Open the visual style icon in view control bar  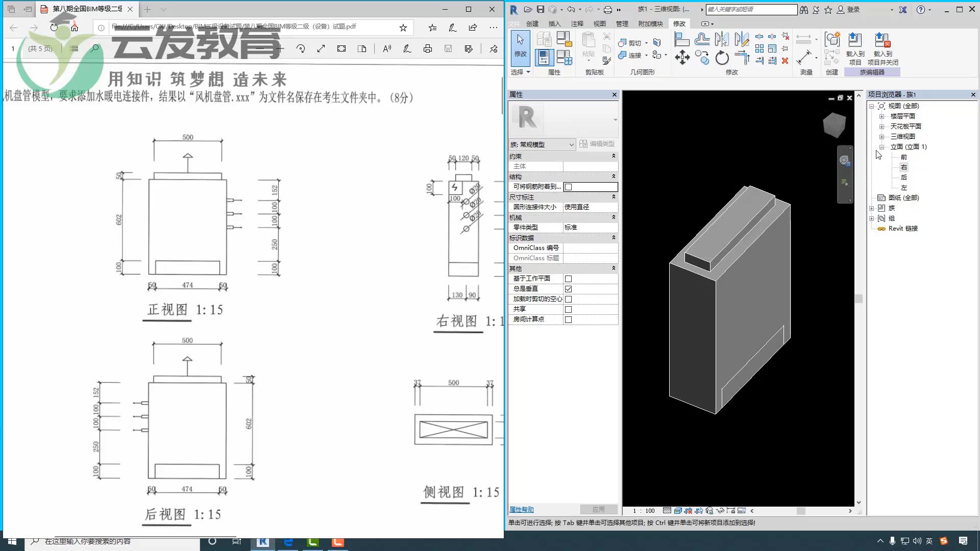tap(678, 511)
